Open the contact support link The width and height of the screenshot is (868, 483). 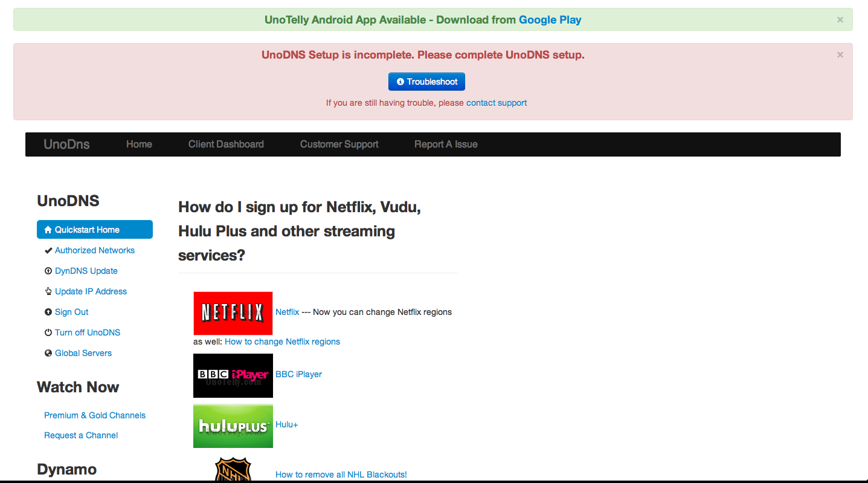[497, 103]
